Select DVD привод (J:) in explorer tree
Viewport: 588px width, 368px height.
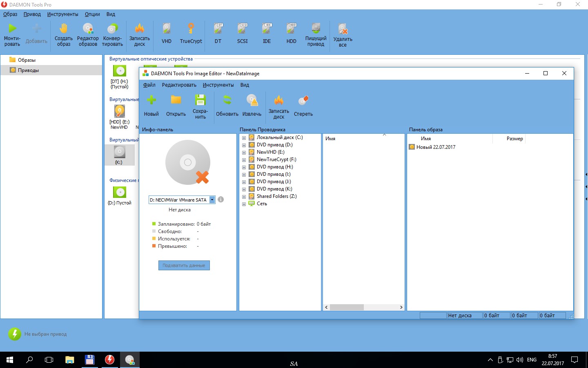pyautogui.click(x=274, y=182)
